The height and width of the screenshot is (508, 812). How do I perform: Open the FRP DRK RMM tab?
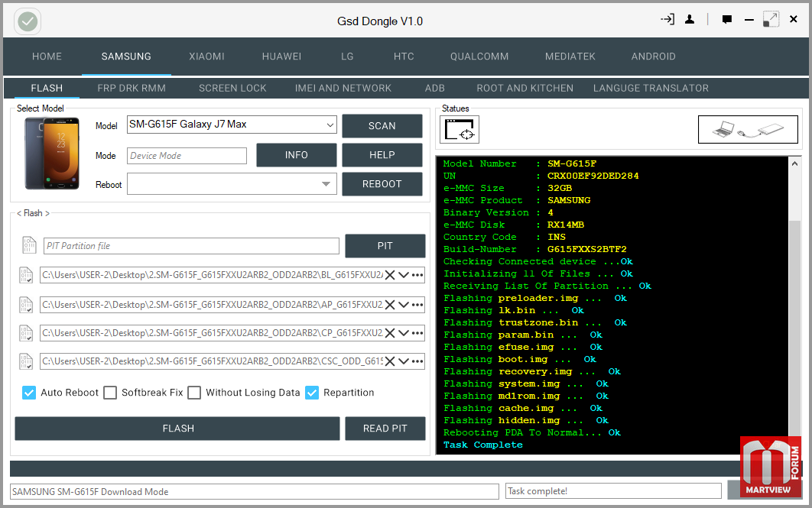coord(132,88)
